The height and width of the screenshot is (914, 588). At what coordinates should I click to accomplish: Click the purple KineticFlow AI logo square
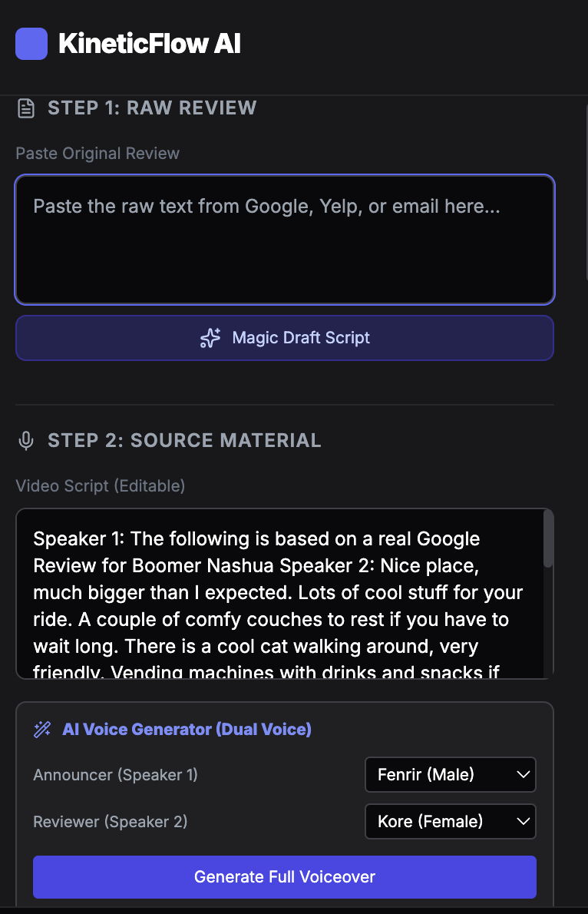31,44
